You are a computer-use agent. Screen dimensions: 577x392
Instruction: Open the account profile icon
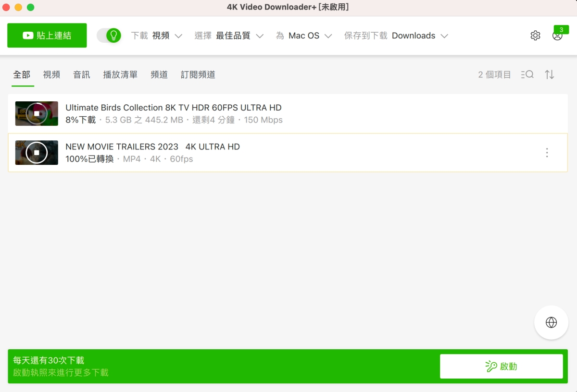(557, 37)
